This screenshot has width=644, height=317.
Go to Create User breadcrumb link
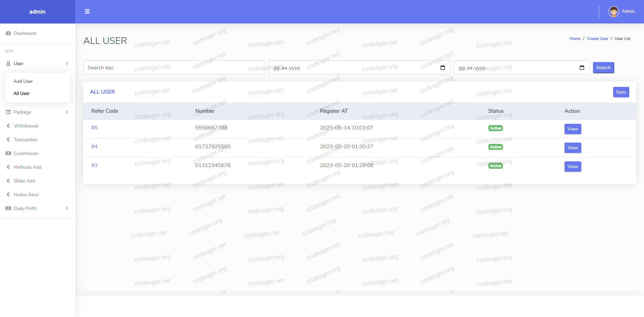tap(597, 39)
